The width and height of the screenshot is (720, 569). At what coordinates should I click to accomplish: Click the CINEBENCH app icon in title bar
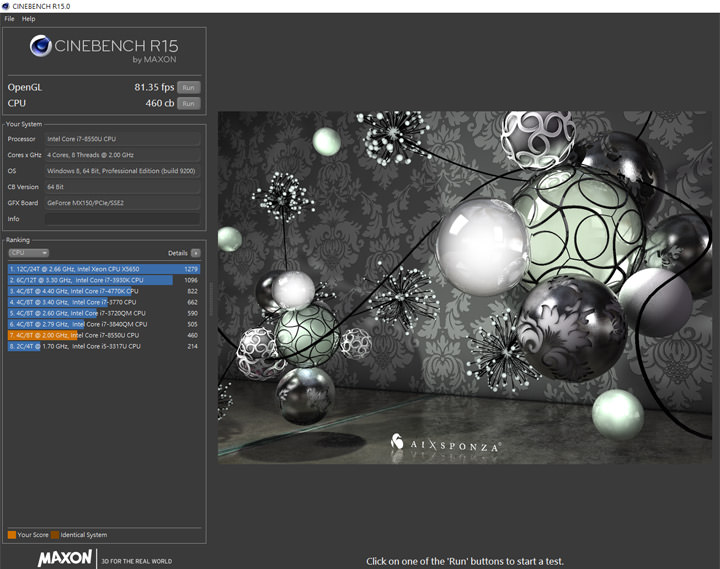7,6
